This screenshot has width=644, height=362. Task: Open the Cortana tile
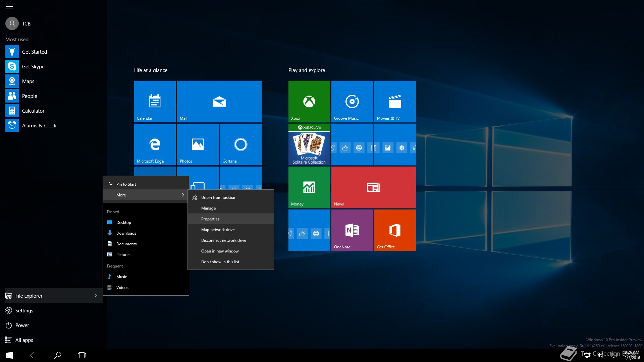(x=241, y=144)
